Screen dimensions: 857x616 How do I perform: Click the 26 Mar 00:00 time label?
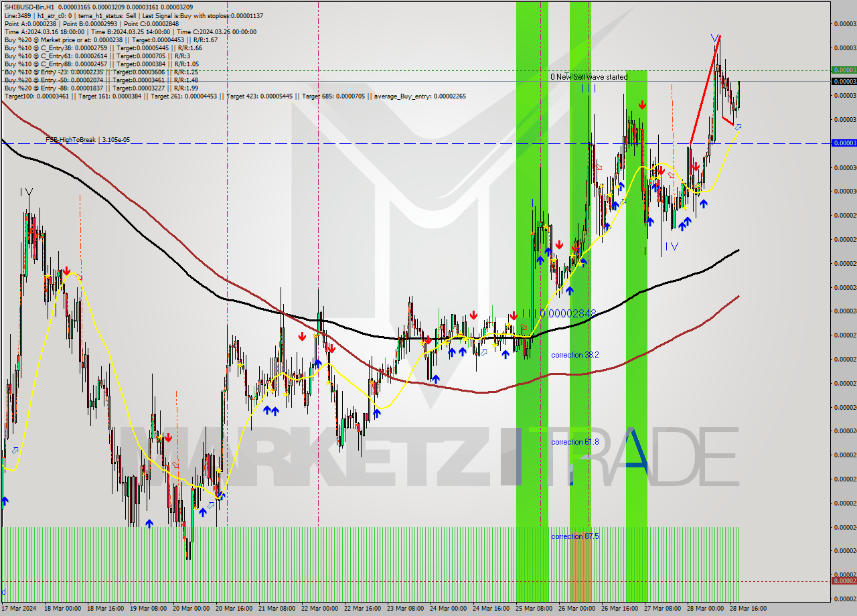tap(578, 609)
